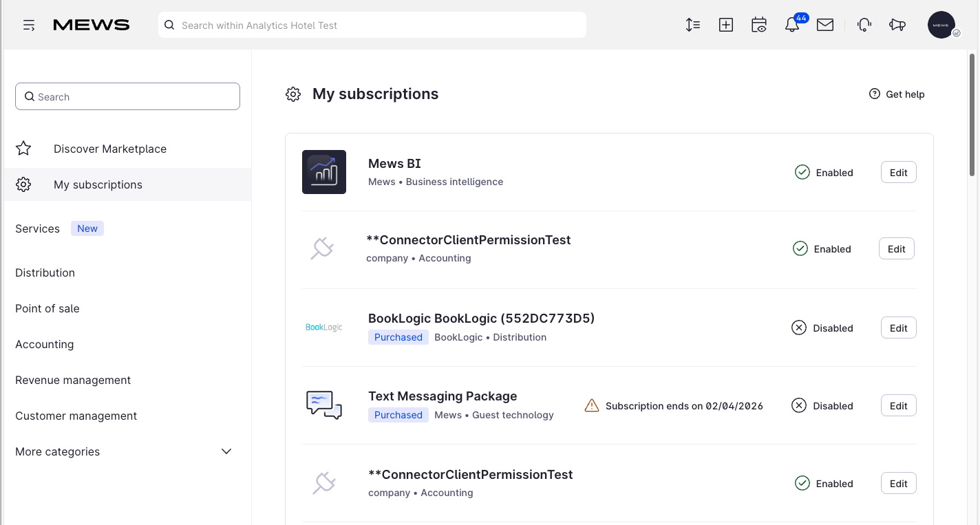980x525 pixels.
Task: Open the envelope messages icon
Action: pos(825,25)
